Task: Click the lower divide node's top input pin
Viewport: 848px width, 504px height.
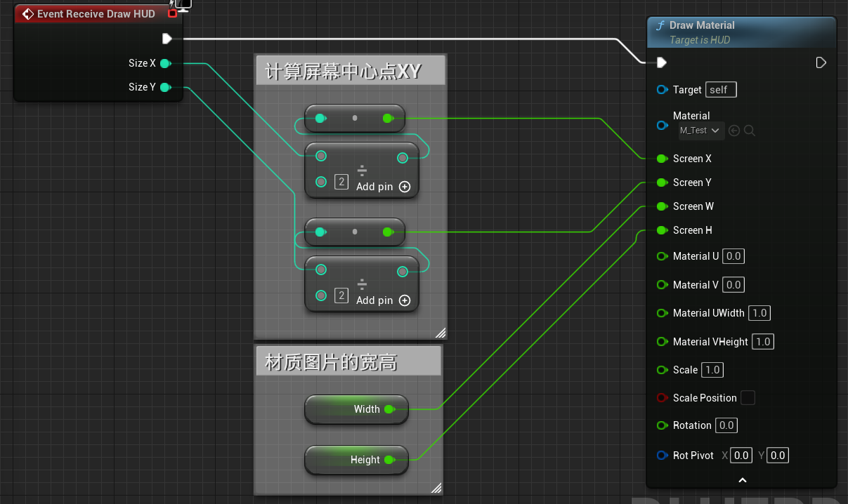Action: coord(321,270)
